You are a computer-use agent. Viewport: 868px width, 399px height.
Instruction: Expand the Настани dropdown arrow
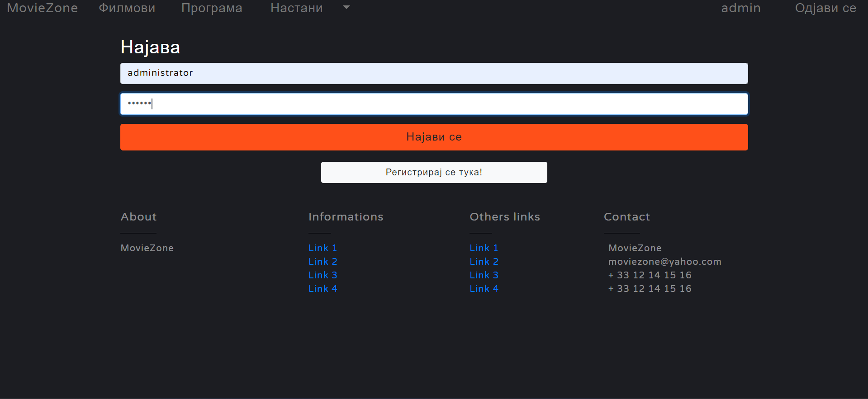point(346,8)
